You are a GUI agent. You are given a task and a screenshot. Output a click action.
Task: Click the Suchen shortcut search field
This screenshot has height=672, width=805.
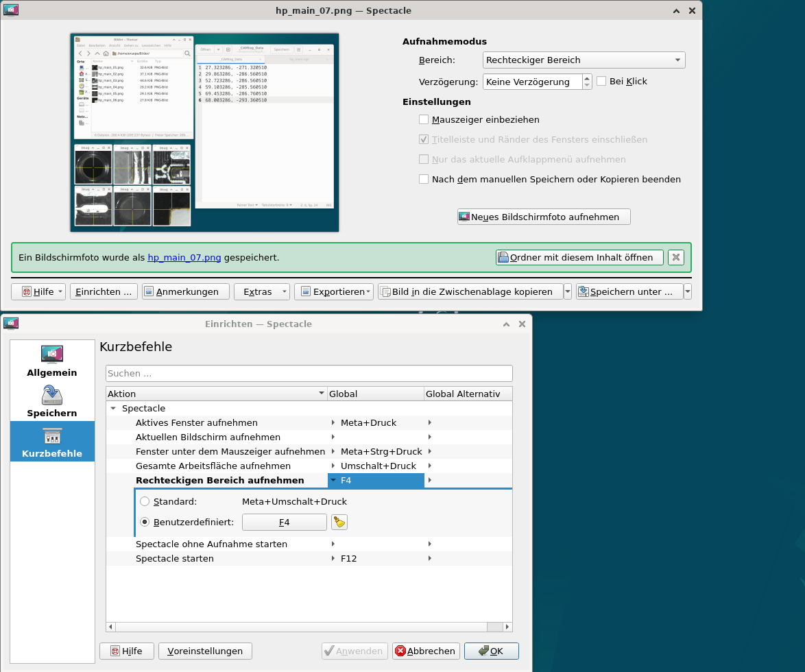click(309, 373)
